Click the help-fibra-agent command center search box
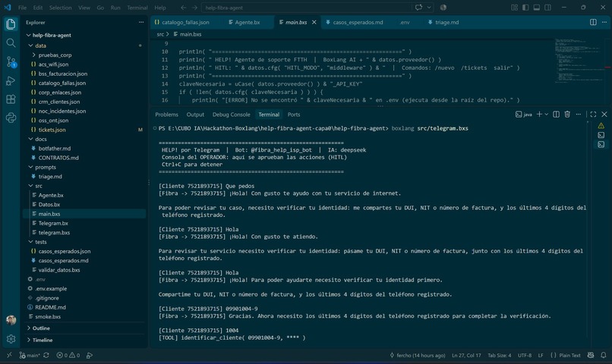This screenshot has height=364, width=612. click(306, 8)
